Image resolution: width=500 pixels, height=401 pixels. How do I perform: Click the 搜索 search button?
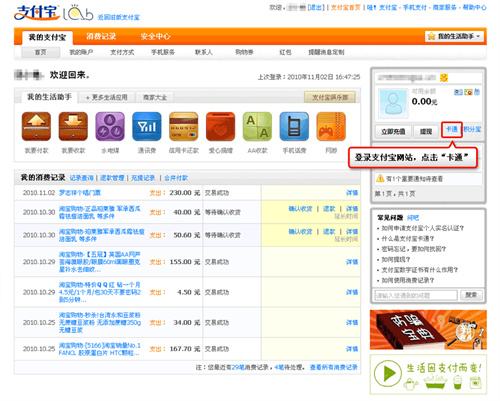pos(471,295)
